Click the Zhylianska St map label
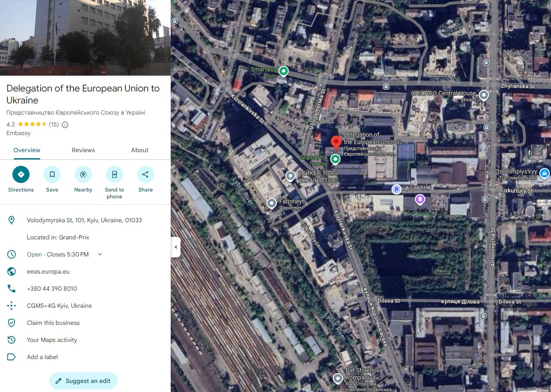551x392 pixels. (518, 86)
